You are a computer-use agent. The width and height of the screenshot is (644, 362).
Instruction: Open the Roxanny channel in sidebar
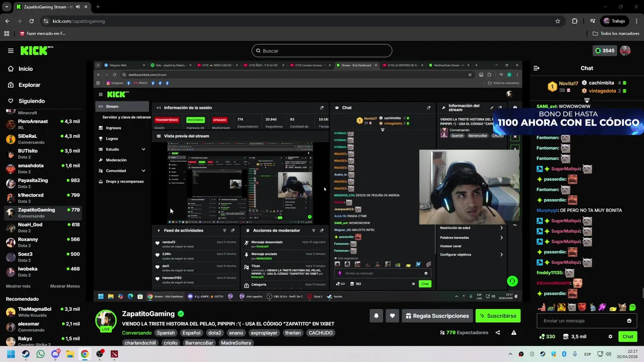[43, 242]
